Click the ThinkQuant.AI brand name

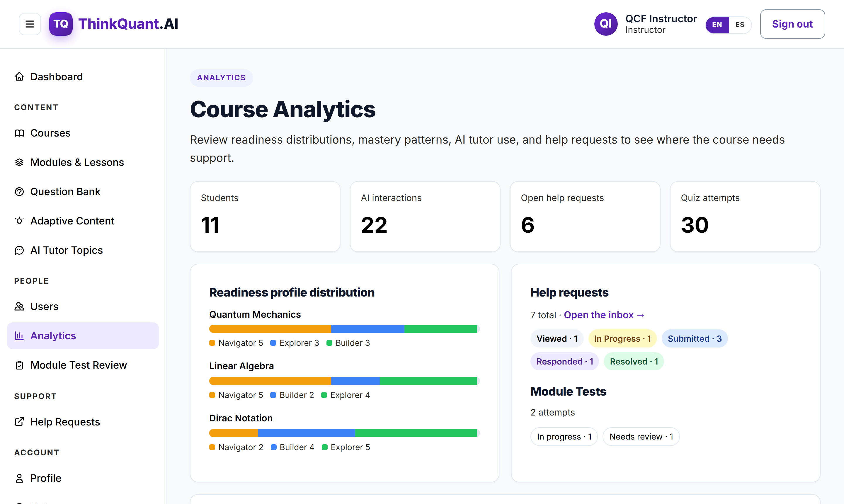[x=128, y=24]
